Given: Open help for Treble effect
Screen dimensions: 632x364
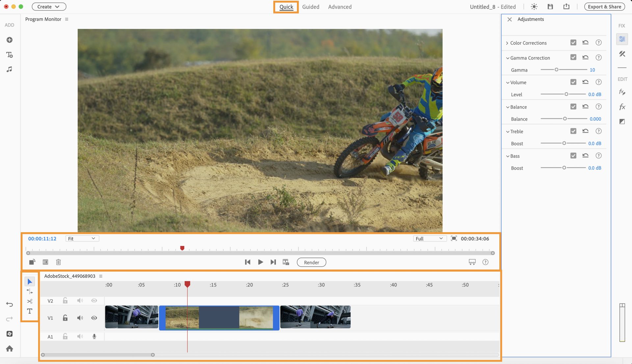Looking at the screenshot, I should (598, 131).
